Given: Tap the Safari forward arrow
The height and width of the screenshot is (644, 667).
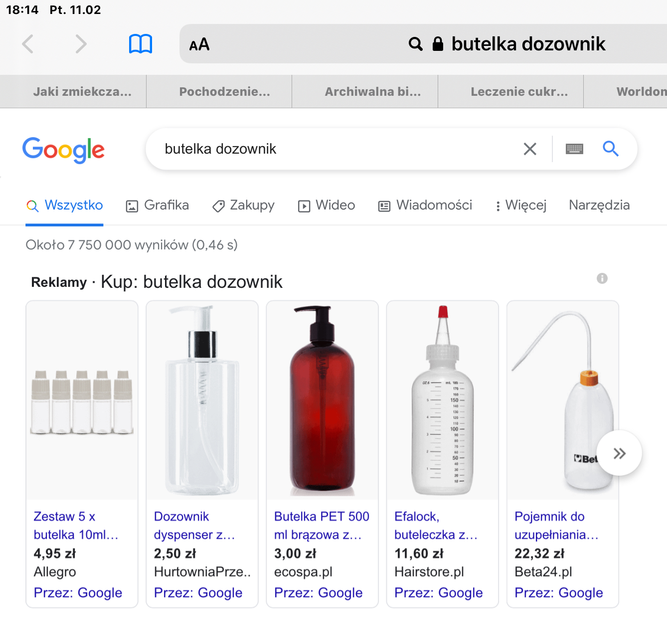Looking at the screenshot, I should click(x=81, y=44).
